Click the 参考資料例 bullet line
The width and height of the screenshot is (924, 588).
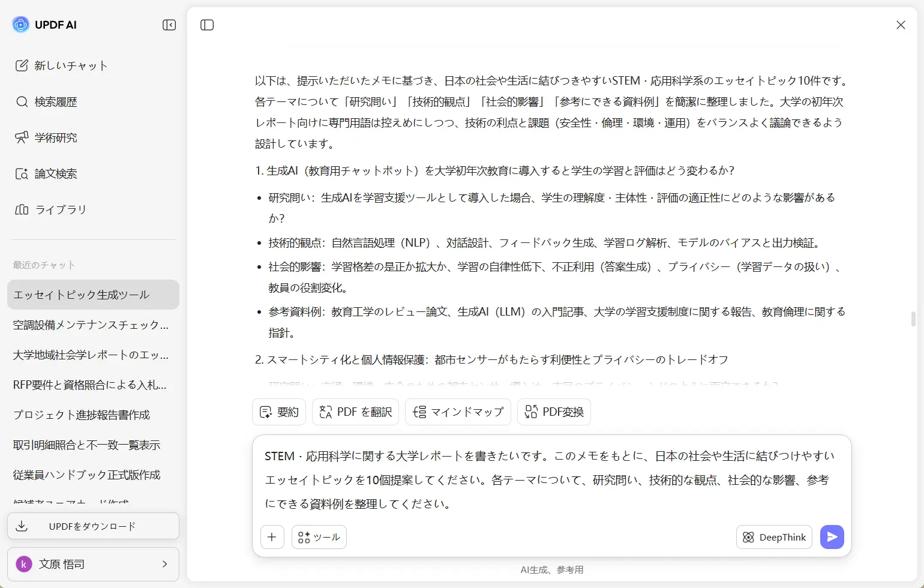point(557,322)
